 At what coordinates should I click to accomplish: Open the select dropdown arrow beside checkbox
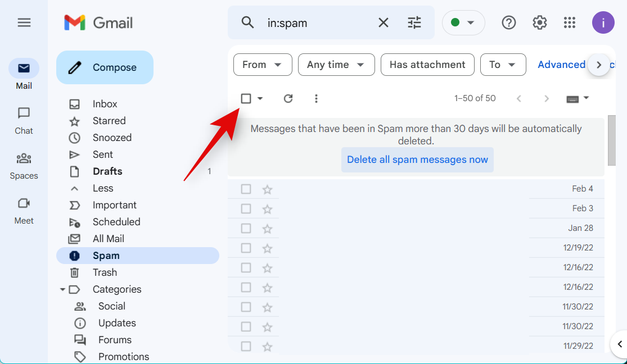(x=260, y=98)
